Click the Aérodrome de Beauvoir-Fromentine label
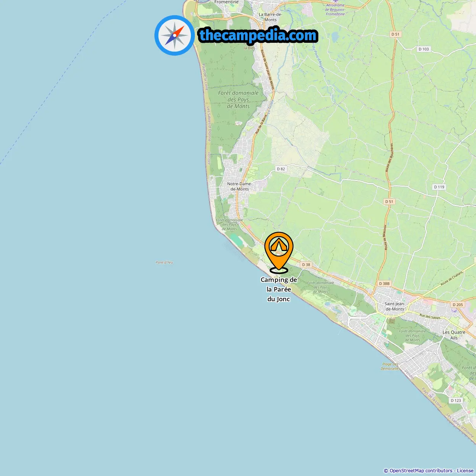476x476 pixels. coord(335,10)
